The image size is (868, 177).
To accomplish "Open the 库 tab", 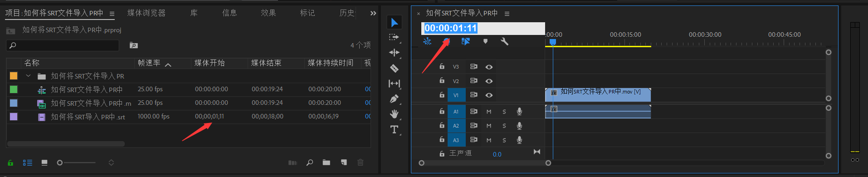I will coord(194,13).
